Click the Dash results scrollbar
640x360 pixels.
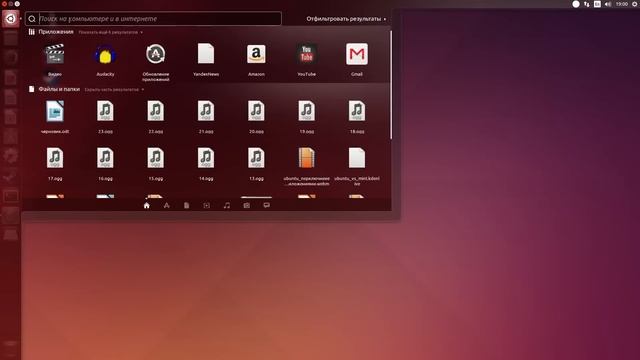coord(391,85)
